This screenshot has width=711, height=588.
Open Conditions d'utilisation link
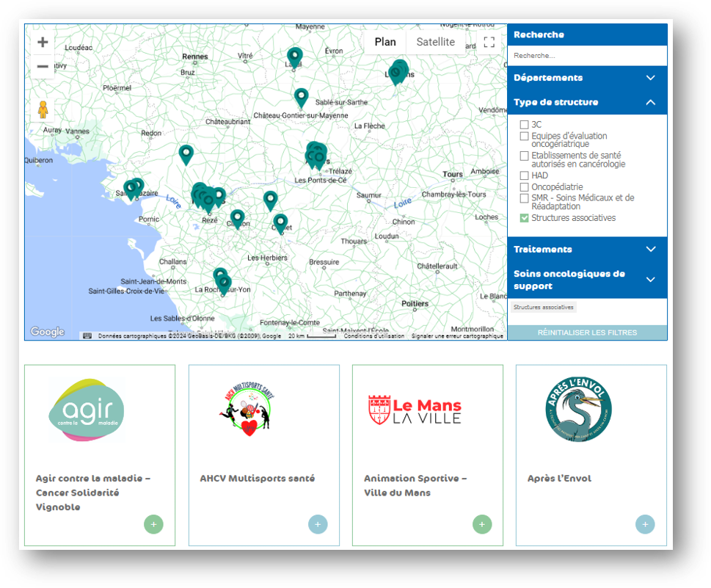coord(373,336)
